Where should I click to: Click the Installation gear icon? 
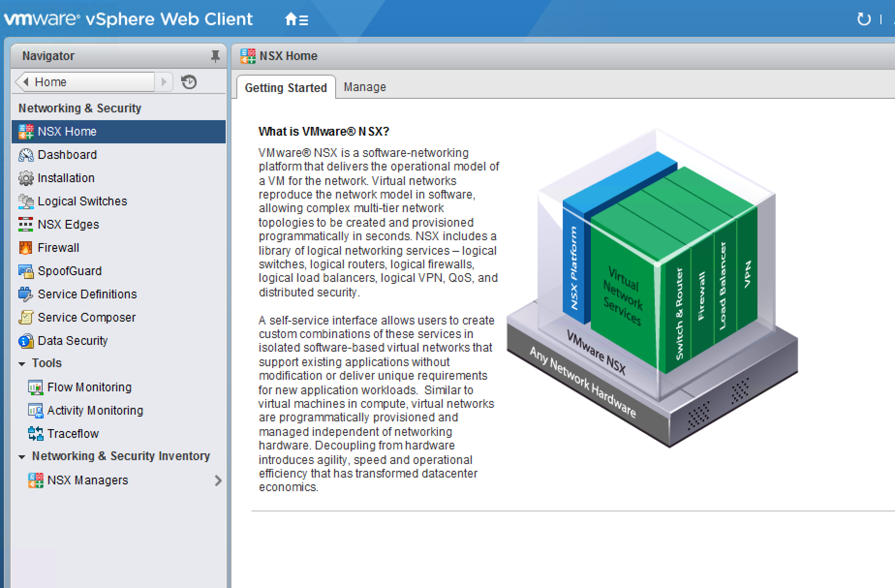pyautogui.click(x=26, y=178)
